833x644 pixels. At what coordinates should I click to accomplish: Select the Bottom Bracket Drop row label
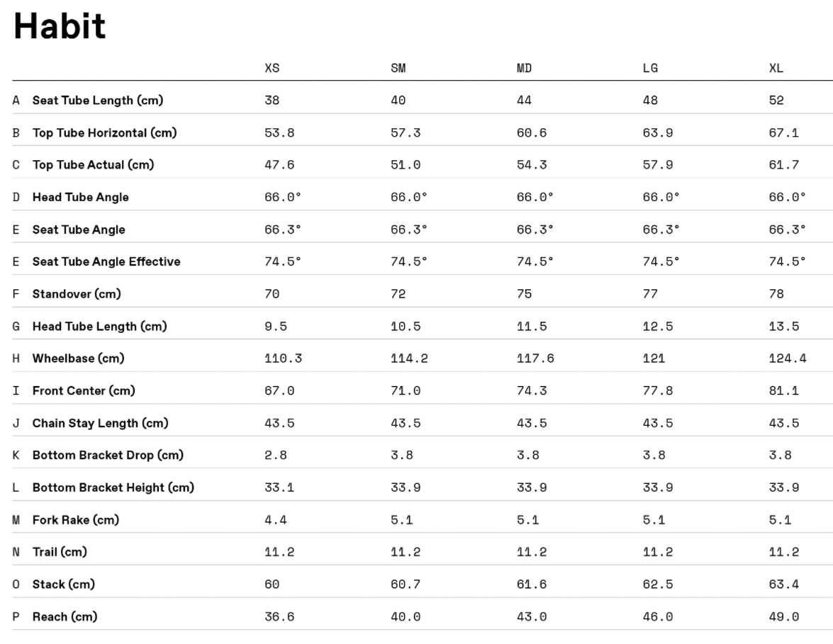108,456
